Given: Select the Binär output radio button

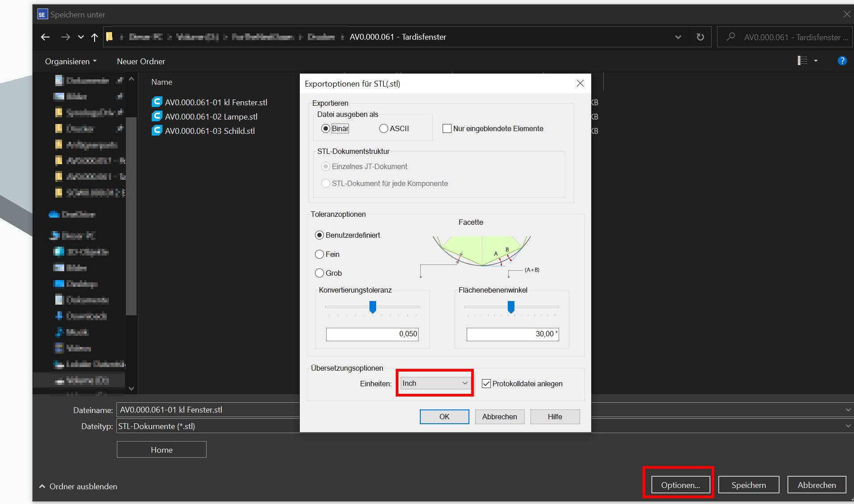Looking at the screenshot, I should (x=326, y=128).
